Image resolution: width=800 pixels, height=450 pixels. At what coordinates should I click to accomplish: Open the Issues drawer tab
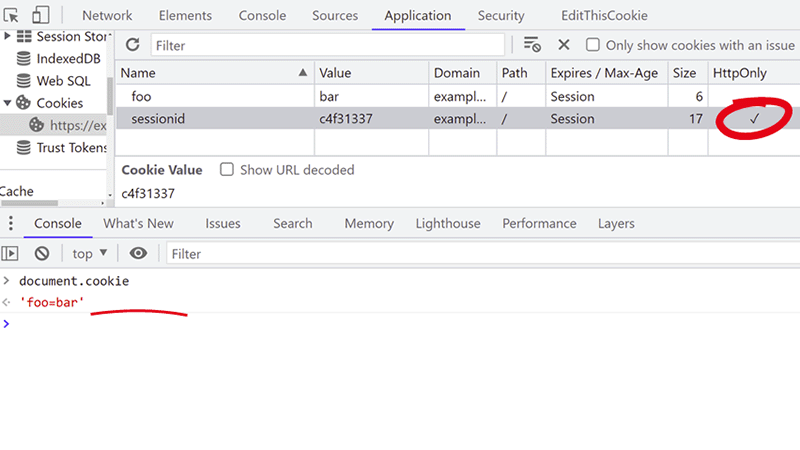tap(223, 223)
